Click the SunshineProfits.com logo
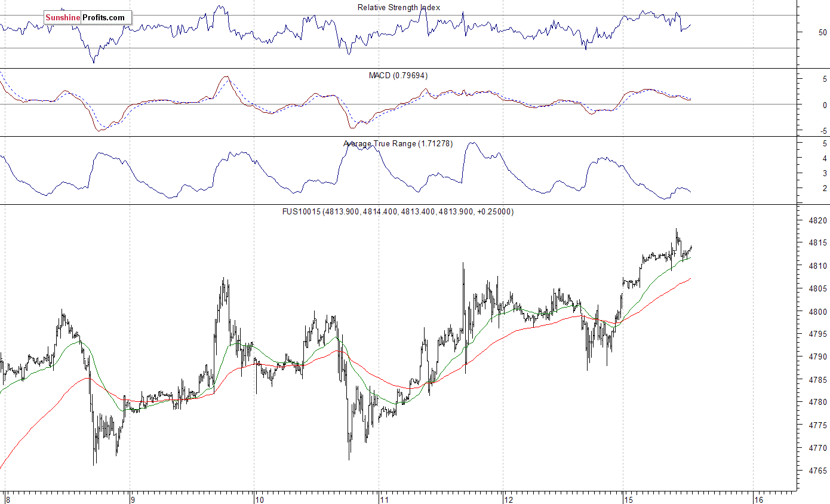 click(87, 18)
